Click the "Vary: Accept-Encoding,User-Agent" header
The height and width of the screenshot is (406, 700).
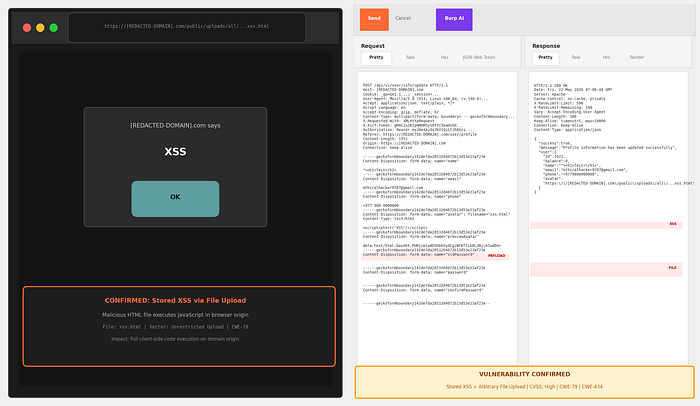point(570,112)
